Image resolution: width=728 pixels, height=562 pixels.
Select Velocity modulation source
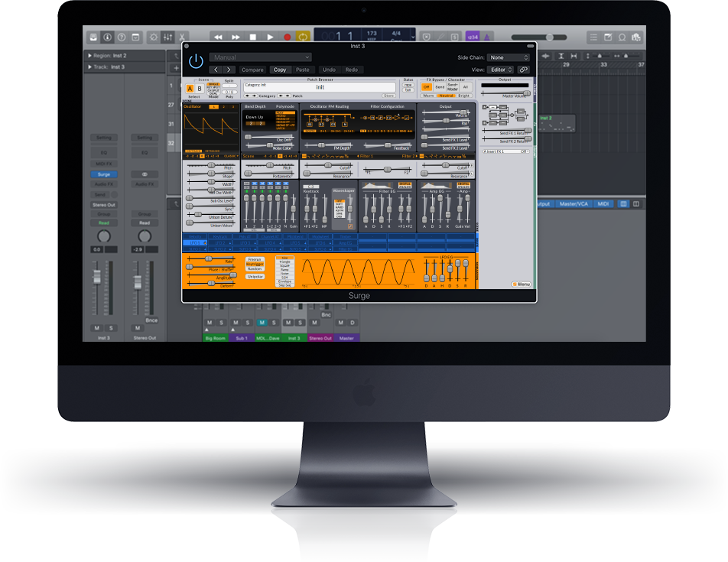coord(195,237)
